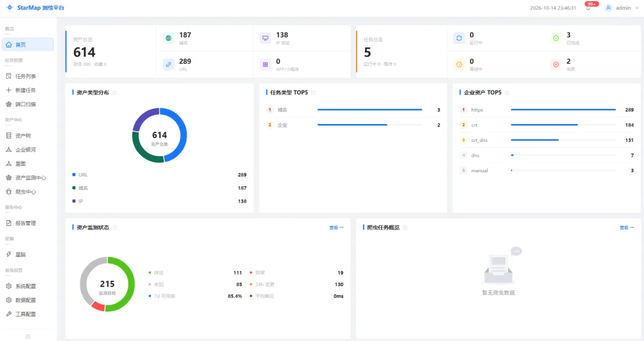Screen dimensions: 644x341
Task: Click the 资产总览 614 summary card
Action: point(111,51)
